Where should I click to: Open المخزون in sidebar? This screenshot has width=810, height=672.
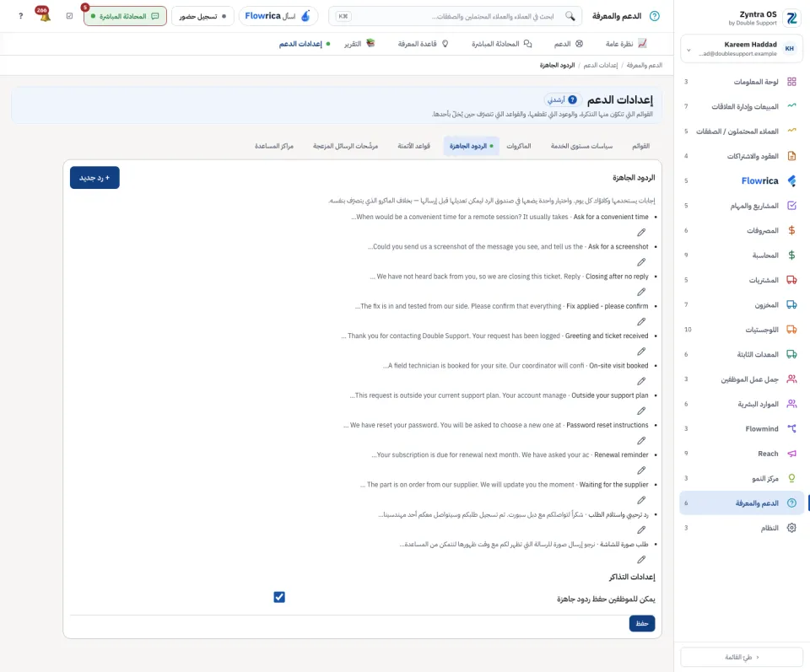pyautogui.click(x=742, y=304)
